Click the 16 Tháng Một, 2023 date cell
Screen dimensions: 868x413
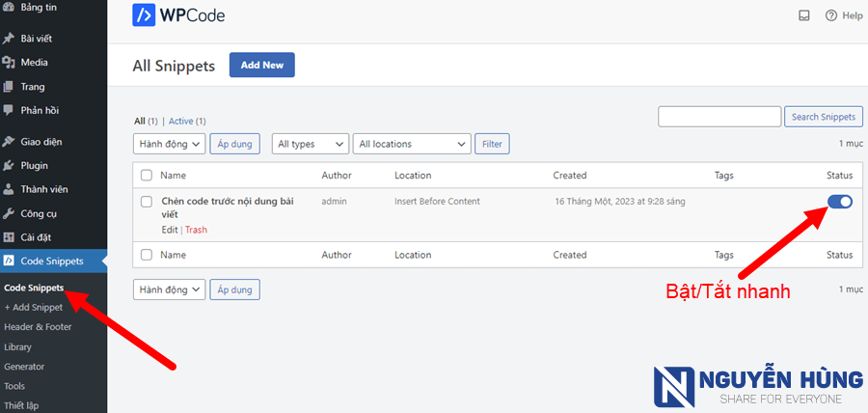point(620,202)
